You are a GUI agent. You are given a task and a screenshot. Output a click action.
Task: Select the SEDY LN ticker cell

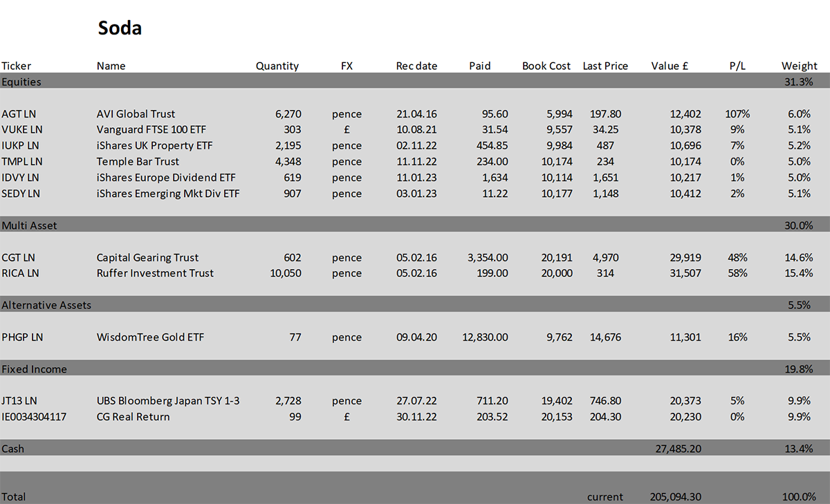(21, 194)
